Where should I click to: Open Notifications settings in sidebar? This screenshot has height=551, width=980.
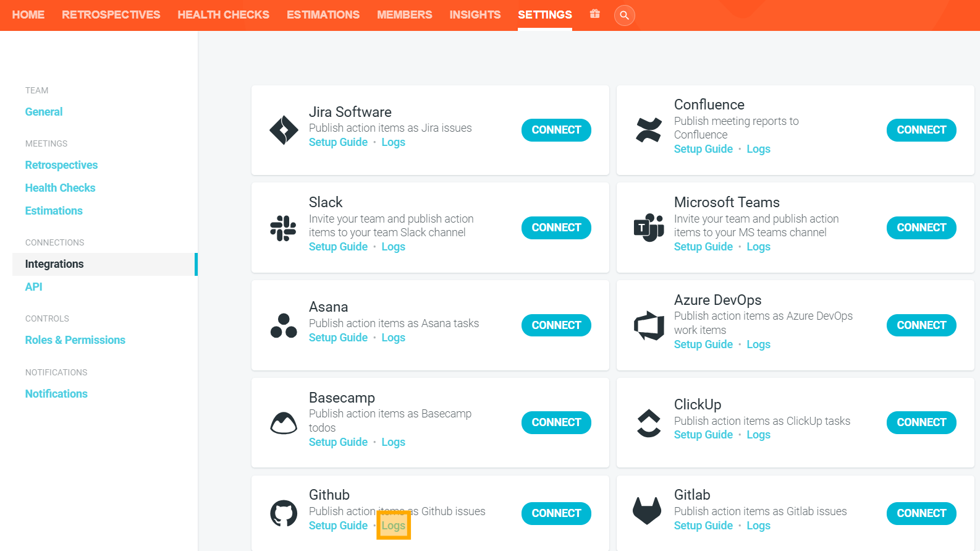click(x=56, y=394)
